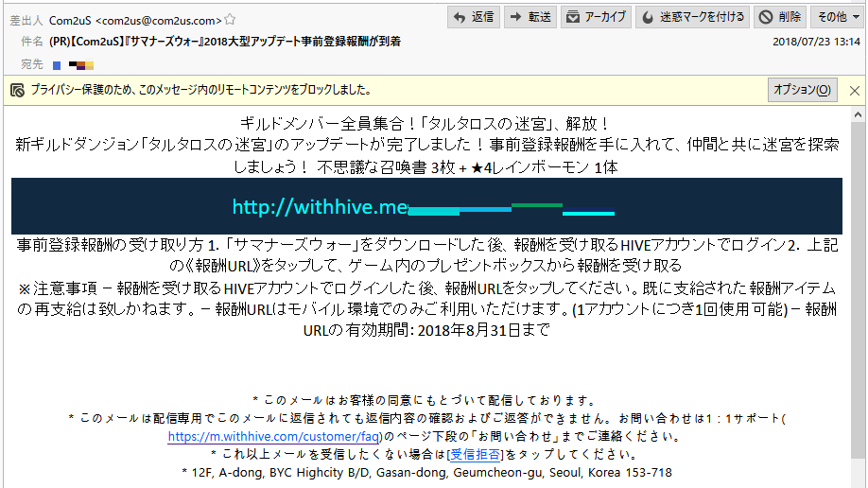Click the scrollbar up arrow

858,114
